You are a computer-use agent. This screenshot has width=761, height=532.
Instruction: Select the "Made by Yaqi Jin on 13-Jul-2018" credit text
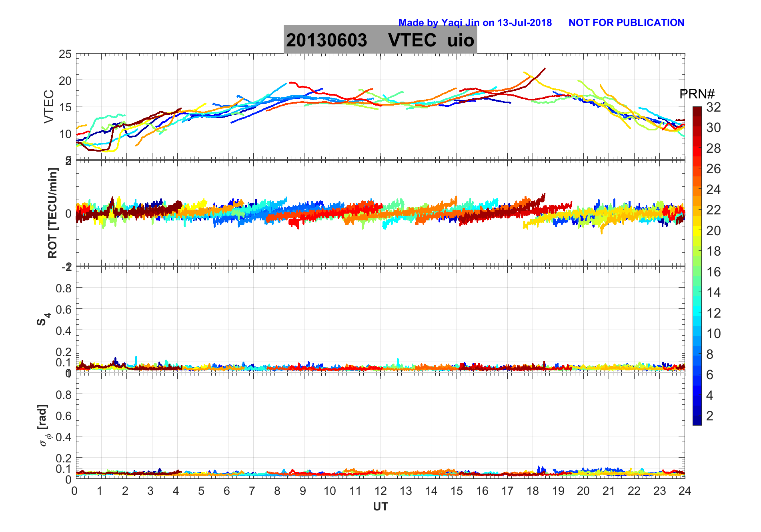coord(475,23)
